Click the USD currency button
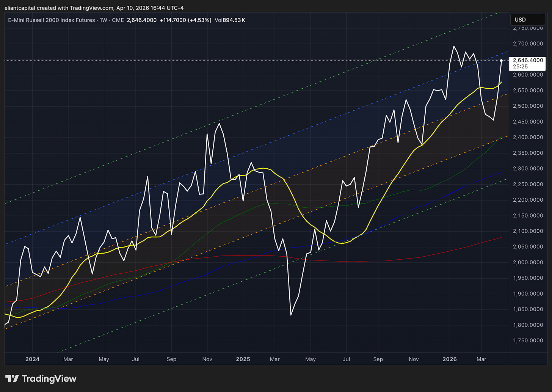552x392 pixels. (x=527, y=19)
